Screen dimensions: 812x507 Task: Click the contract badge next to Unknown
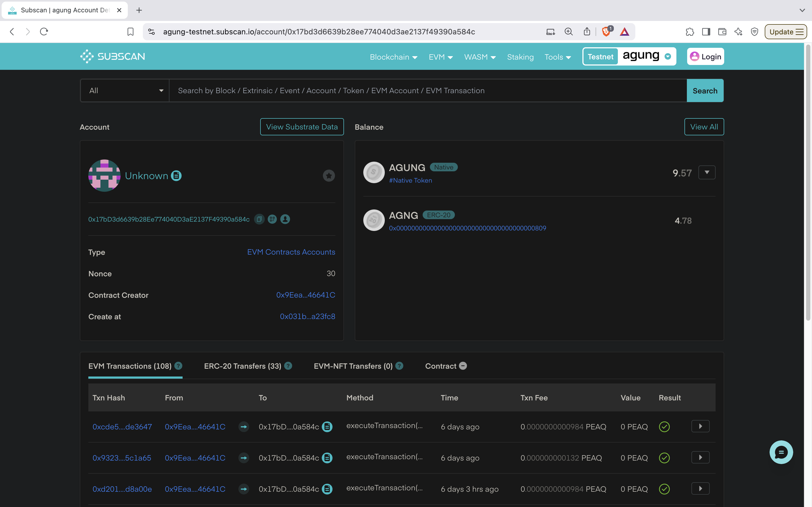(176, 176)
